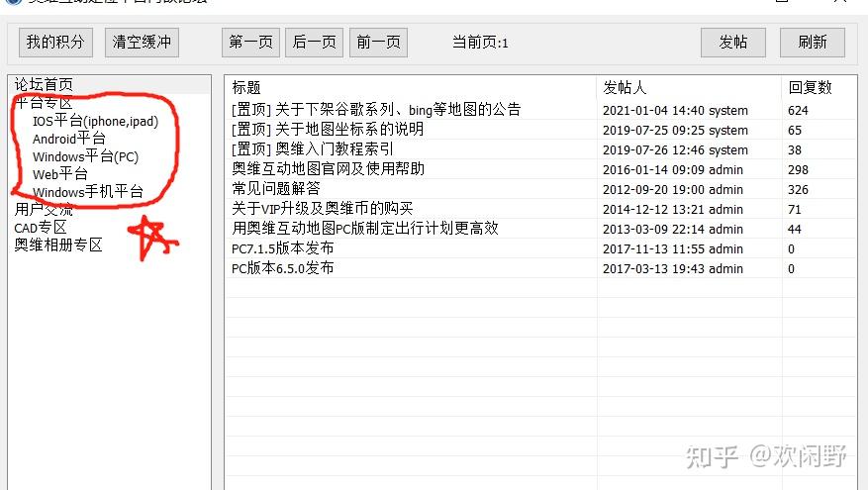Sort by the 回复数 column header
This screenshot has width=868, height=490.
(810, 87)
